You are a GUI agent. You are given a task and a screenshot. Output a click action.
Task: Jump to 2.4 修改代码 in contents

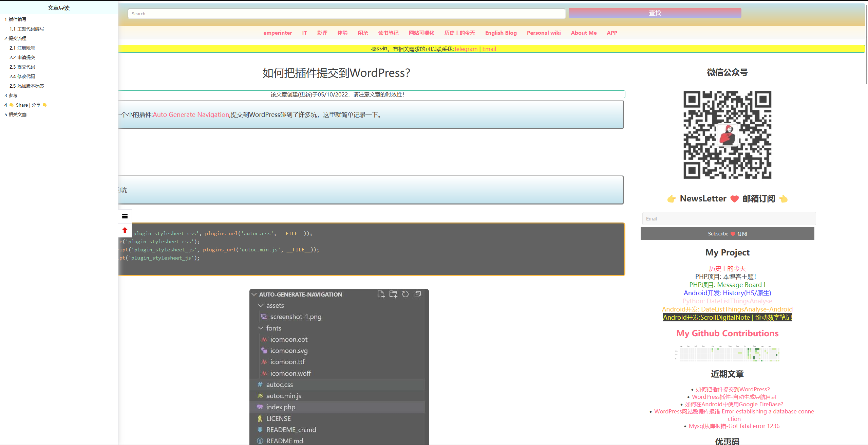click(22, 76)
